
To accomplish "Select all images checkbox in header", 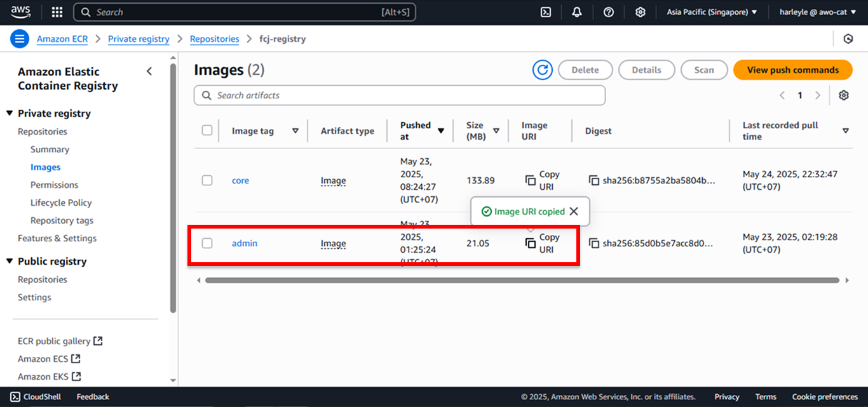I will (x=207, y=130).
